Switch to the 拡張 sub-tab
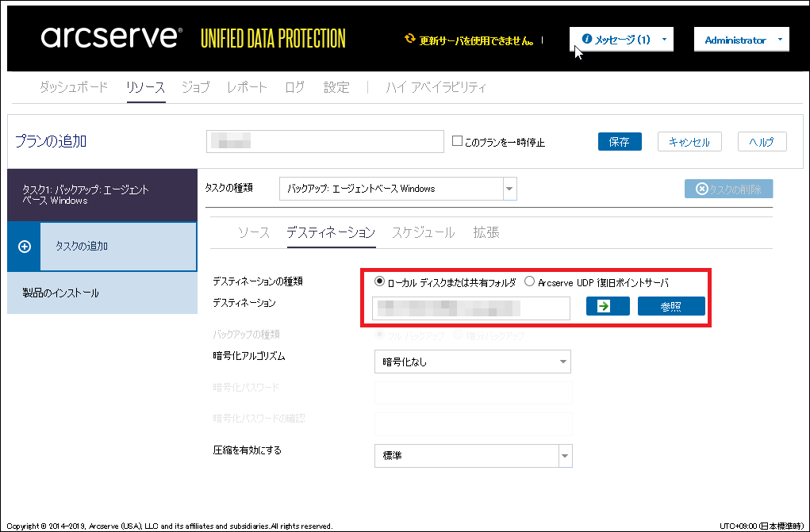 [x=486, y=232]
